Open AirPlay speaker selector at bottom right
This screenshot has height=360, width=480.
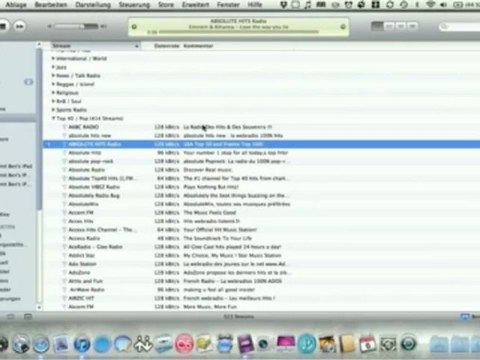464,317
